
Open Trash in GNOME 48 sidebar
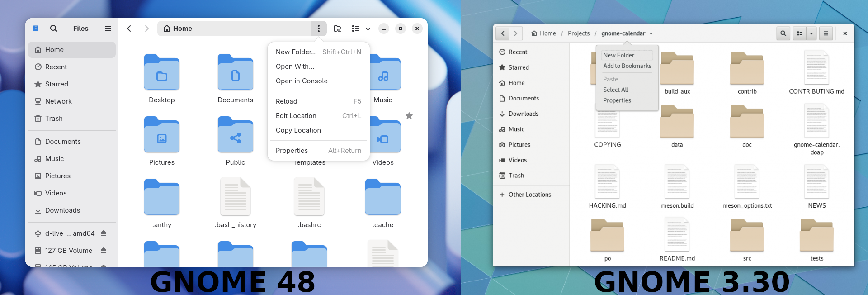(72, 119)
